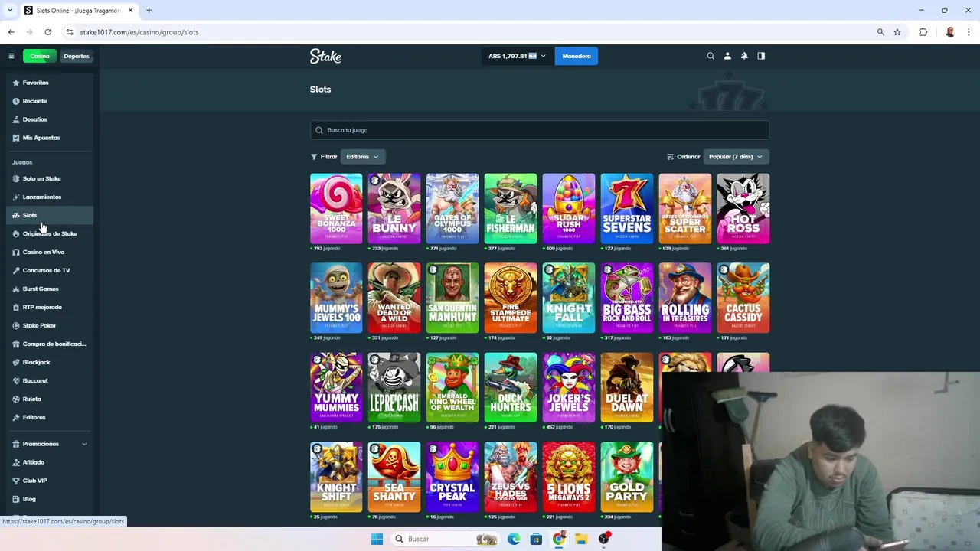Switch to the Deportes tab
This screenshot has height=551, width=980.
click(77, 56)
